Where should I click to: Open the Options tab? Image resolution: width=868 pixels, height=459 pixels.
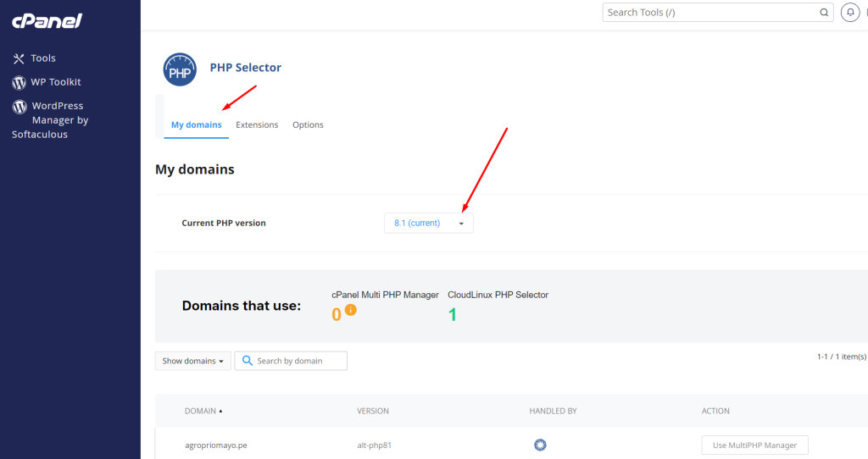(308, 125)
